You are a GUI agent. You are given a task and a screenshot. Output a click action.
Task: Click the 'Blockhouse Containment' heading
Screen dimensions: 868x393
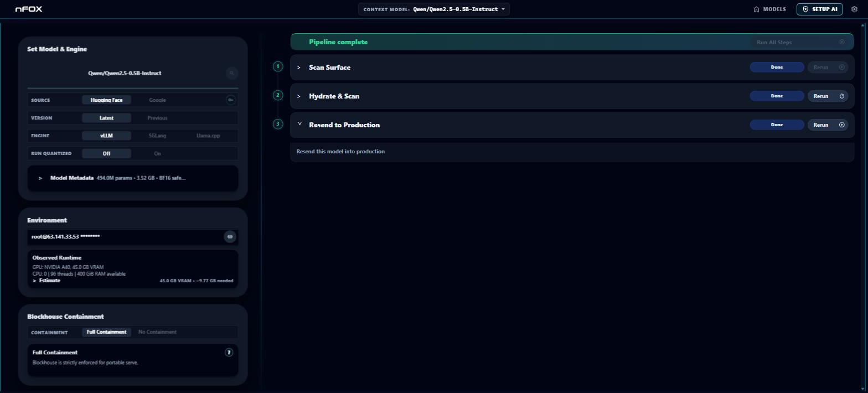[x=65, y=317]
